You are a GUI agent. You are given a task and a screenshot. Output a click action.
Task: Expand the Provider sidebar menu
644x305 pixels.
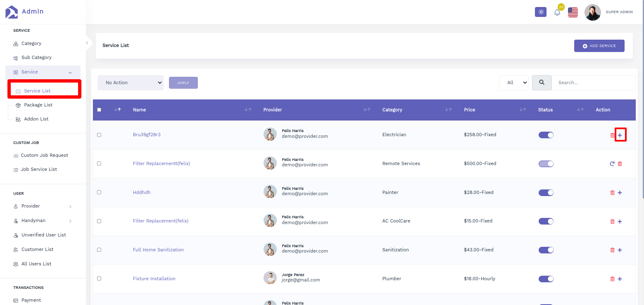tap(43, 206)
